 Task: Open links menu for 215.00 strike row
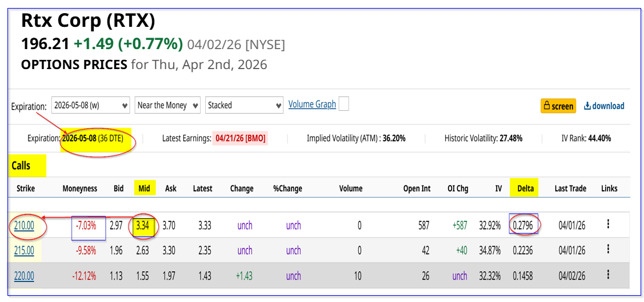coord(608,250)
